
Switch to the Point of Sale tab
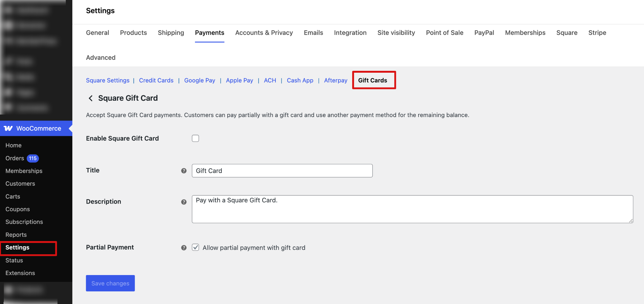444,33
